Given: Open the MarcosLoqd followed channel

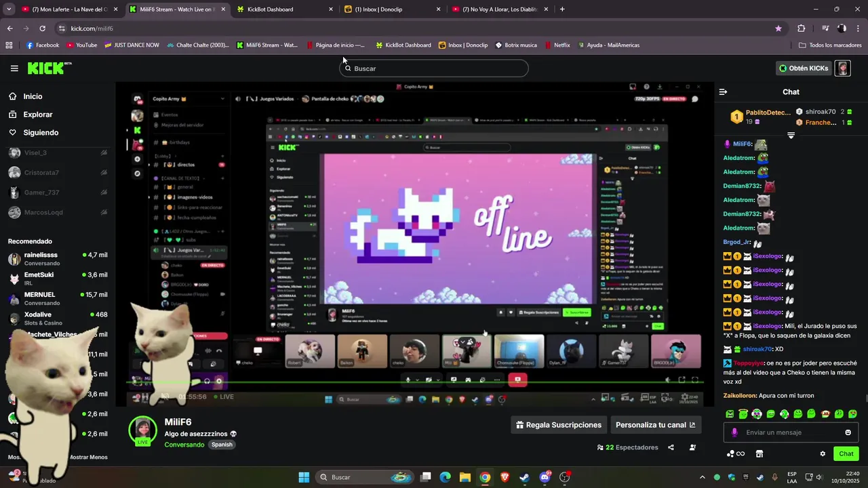Looking at the screenshot, I should 58,212.
